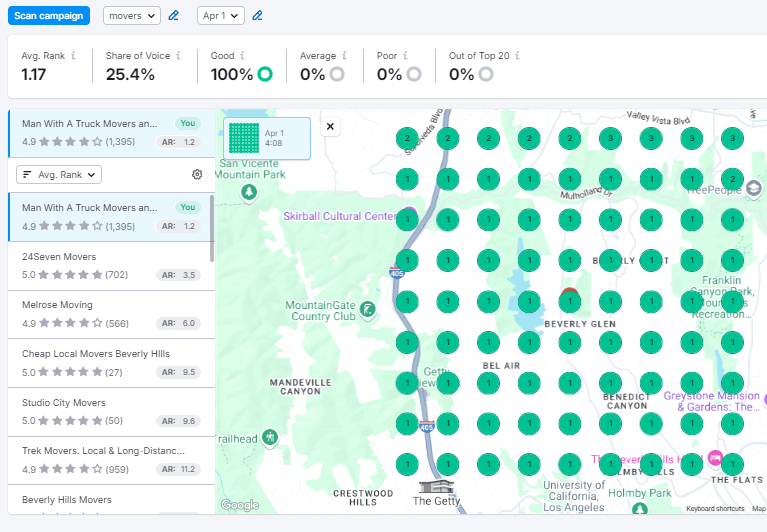This screenshot has width=767, height=532.
Task: Open the Avg. Rank sort dropdown
Action: pos(59,175)
